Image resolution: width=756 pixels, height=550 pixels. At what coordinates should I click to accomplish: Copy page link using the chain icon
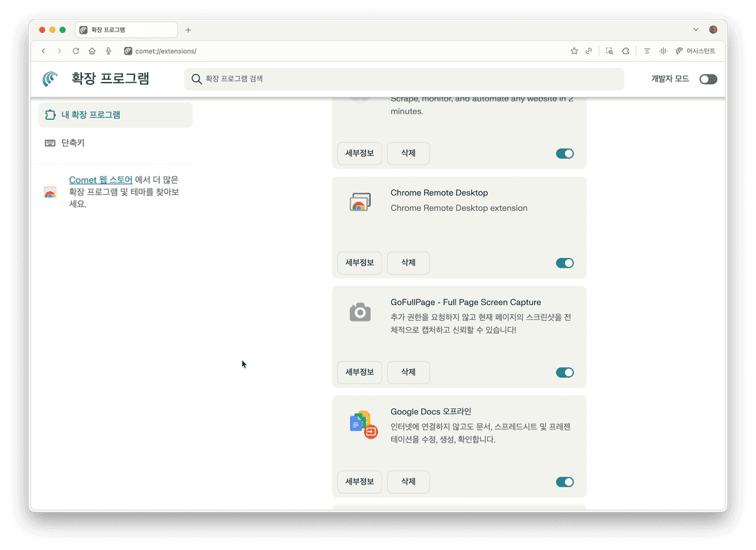(x=589, y=51)
